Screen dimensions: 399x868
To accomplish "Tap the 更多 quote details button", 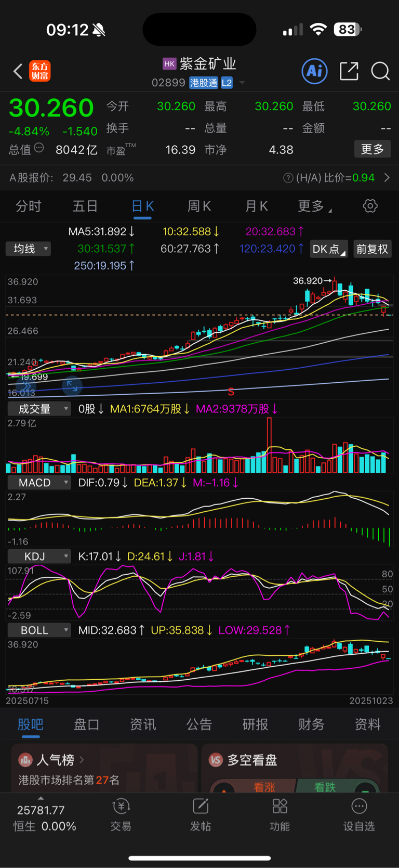I will coord(373,149).
